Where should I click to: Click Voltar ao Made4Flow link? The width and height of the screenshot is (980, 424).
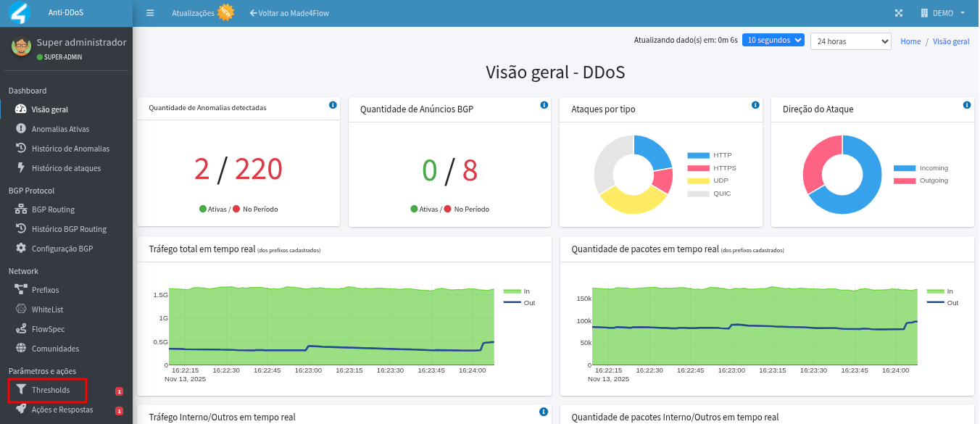(x=289, y=13)
